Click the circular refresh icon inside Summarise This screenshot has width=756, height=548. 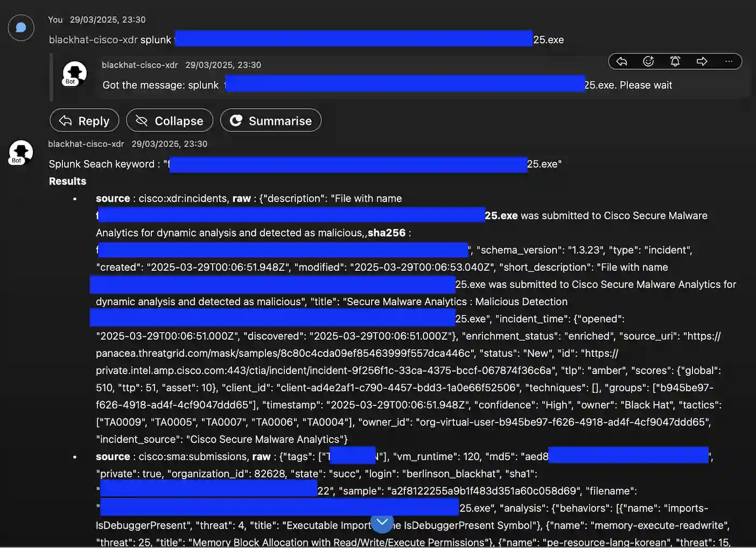point(236,121)
